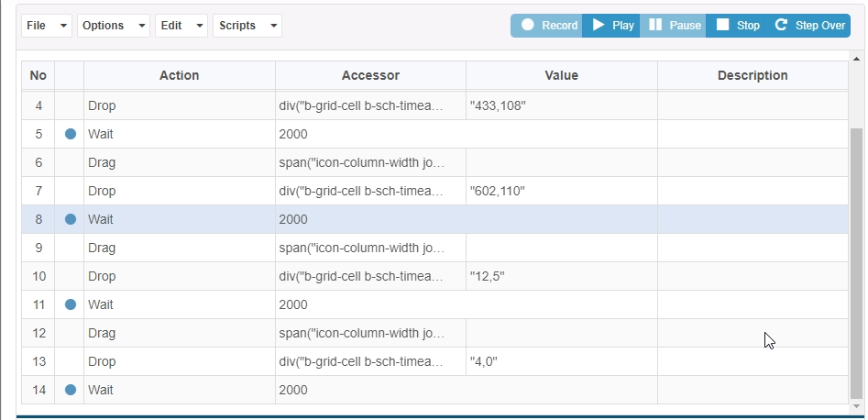Toggle the breakpoint dot on row 11
868x420 pixels.
pyautogui.click(x=71, y=304)
